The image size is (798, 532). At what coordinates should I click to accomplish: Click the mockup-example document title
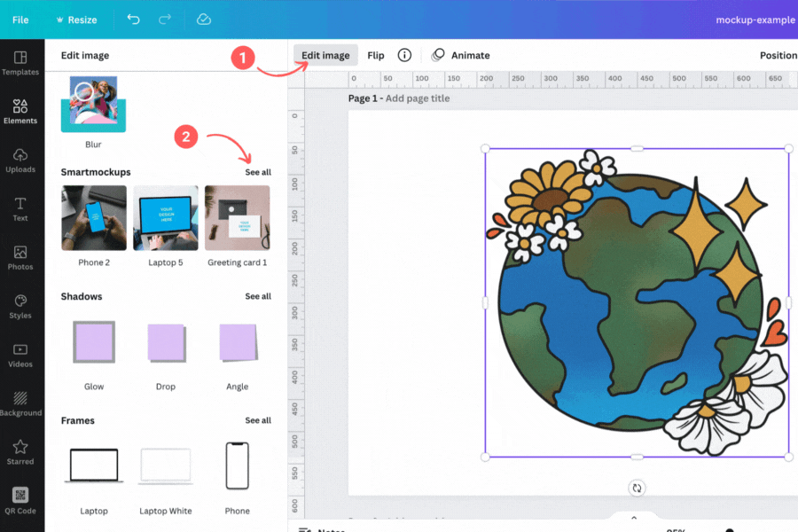[755, 20]
